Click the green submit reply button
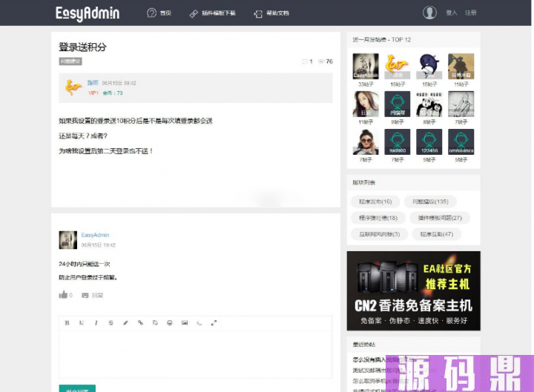Screen dimensions: 534x392 point(77,388)
